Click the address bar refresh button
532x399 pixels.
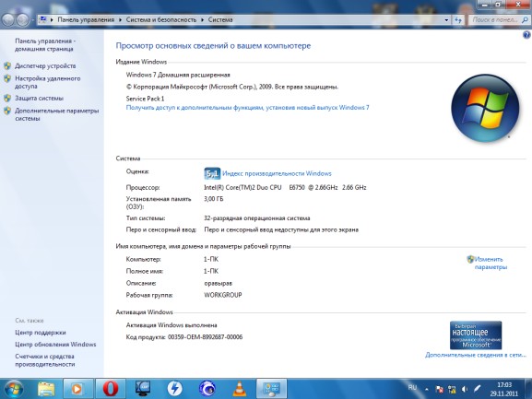point(458,20)
